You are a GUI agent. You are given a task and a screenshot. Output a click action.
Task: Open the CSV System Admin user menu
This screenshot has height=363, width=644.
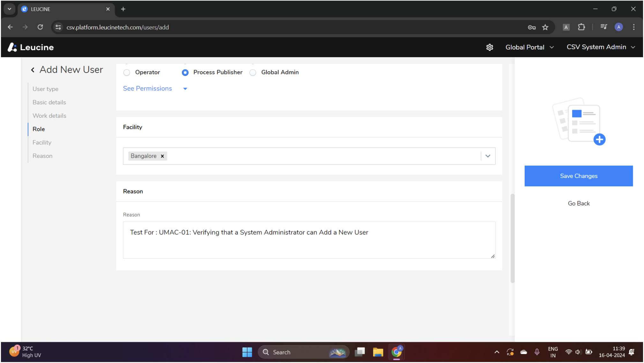pyautogui.click(x=601, y=47)
